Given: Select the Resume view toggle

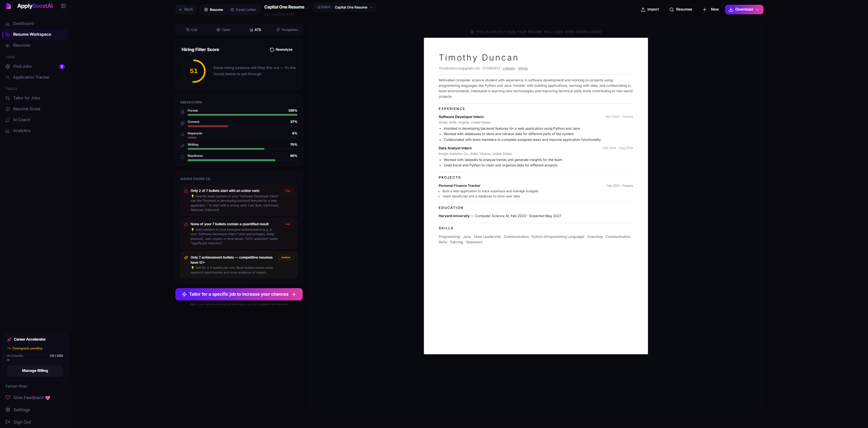Looking at the screenshot, I should coord(213,10).
